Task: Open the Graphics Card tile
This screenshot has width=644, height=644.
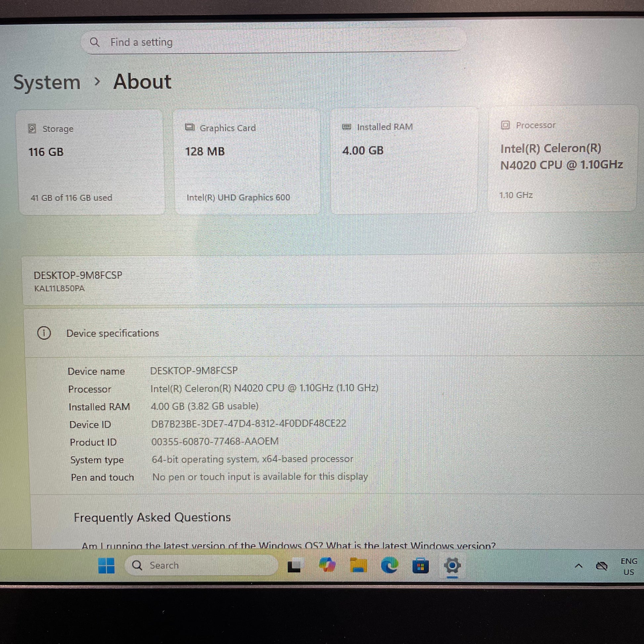Action: (x=247, y=162)
